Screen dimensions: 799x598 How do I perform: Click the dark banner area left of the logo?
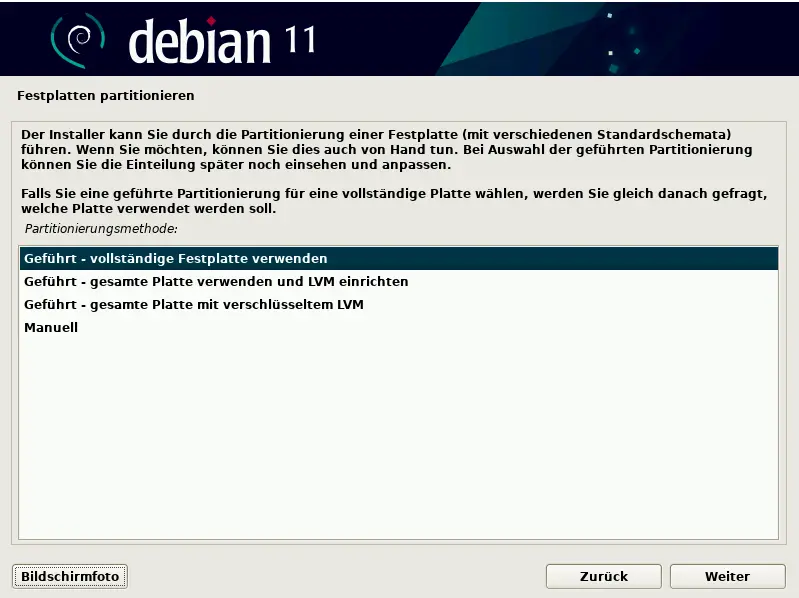point(22,39)
